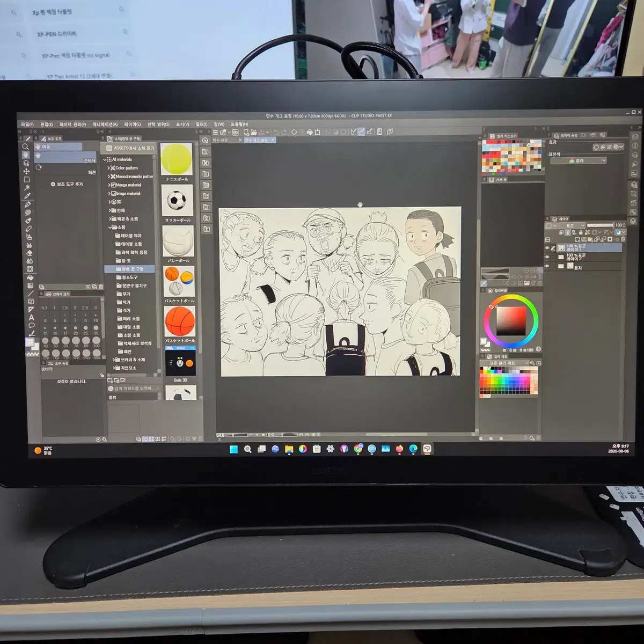Choose the Move layer tool
Viewport: 644px width, 644px height.
click(x=26, y=171)
